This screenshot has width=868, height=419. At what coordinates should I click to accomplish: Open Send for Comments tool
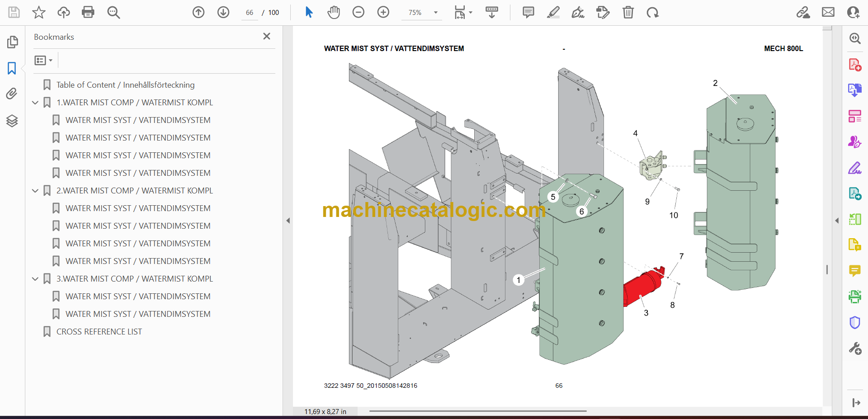click(854, 193)
